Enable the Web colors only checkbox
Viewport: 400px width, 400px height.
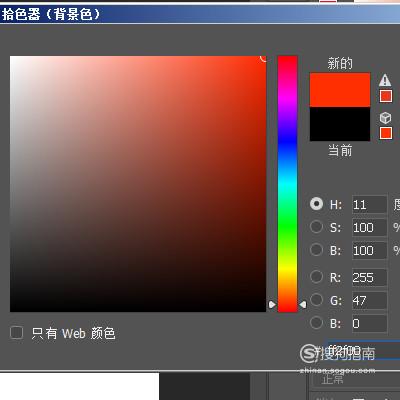point(17,332)
